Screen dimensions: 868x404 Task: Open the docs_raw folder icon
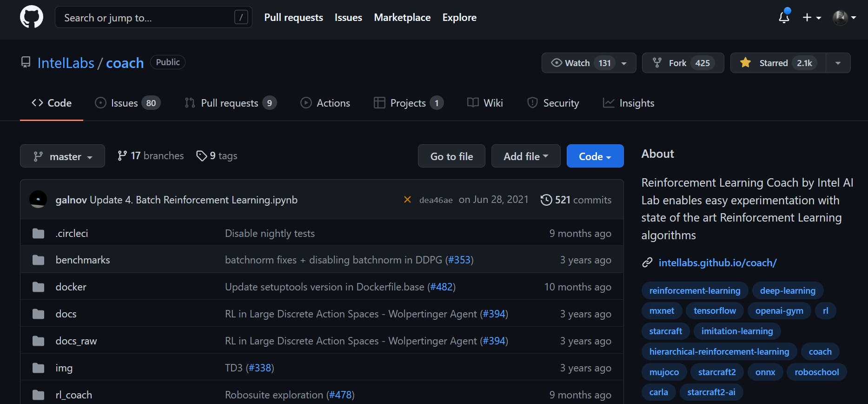pos(39,341)
